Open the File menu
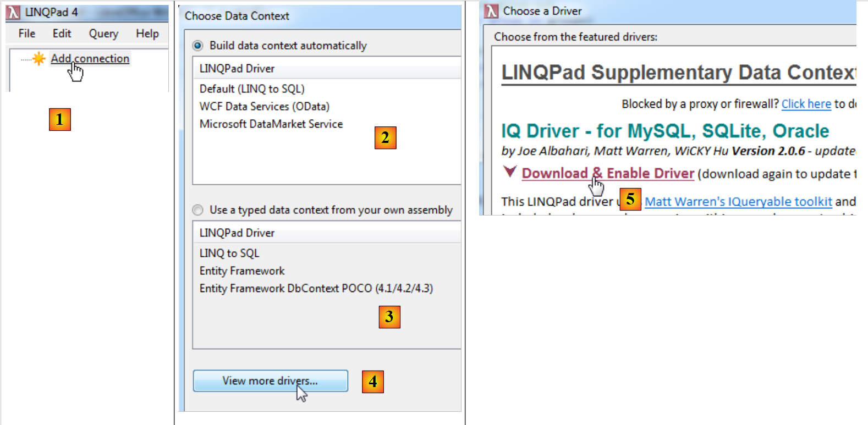This screenshot has height=425, width=868. [26, 34]
